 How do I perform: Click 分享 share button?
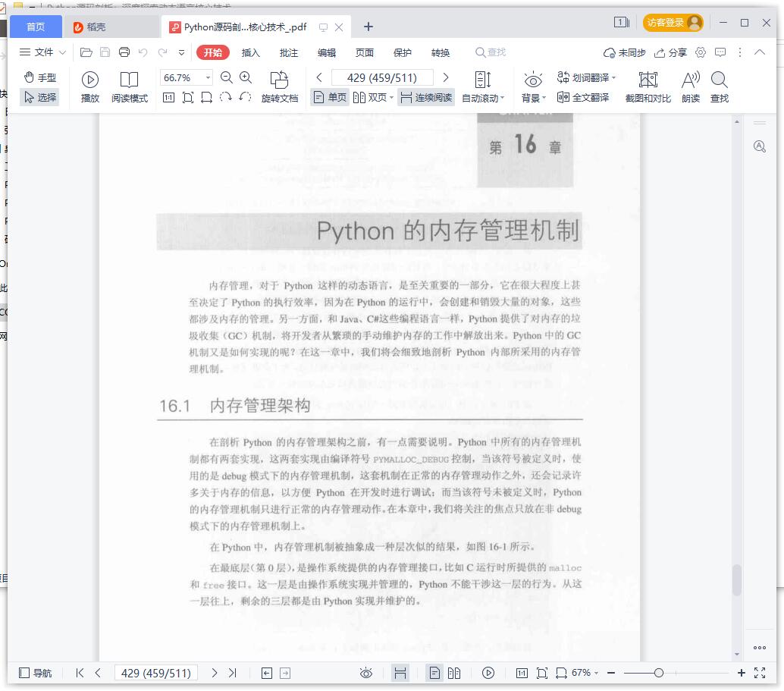pyautogui.click(x=670, y=52)
